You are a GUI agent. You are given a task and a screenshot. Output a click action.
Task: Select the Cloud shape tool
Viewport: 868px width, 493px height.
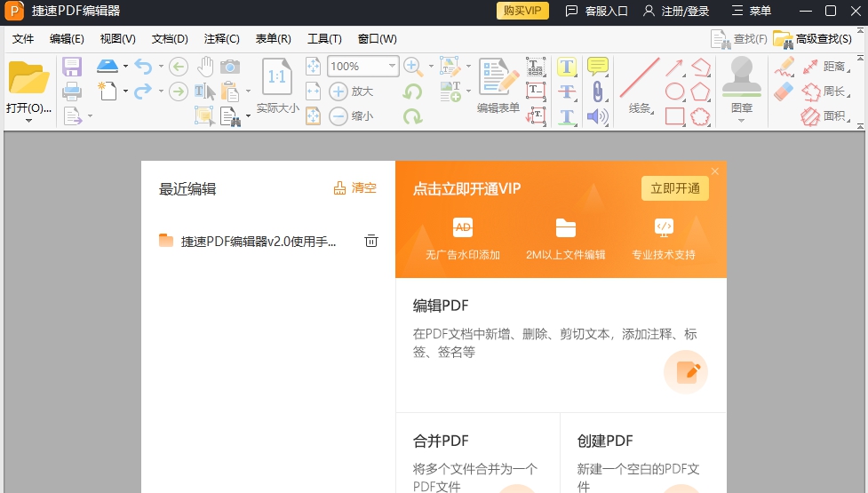pos(700,116)
